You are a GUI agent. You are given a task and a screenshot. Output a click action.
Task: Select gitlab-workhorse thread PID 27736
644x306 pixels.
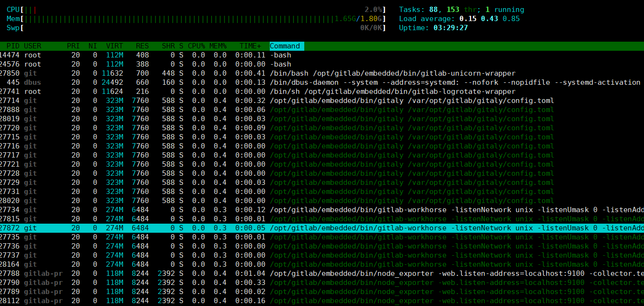click(322, 246)
